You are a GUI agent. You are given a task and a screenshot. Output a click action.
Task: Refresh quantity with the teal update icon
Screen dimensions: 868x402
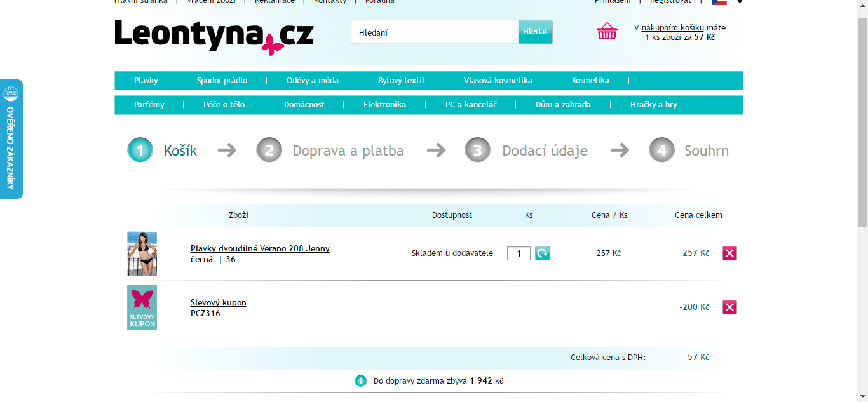542,253
